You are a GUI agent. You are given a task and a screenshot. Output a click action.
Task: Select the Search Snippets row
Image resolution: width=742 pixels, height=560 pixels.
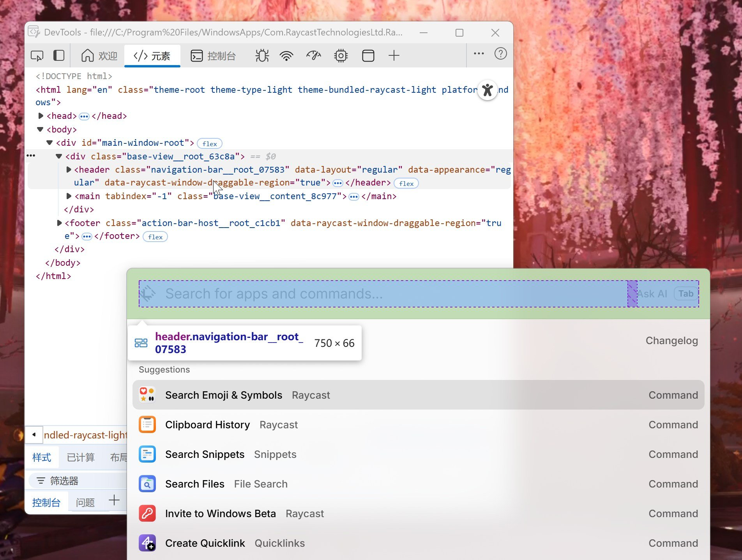point(418,454)
